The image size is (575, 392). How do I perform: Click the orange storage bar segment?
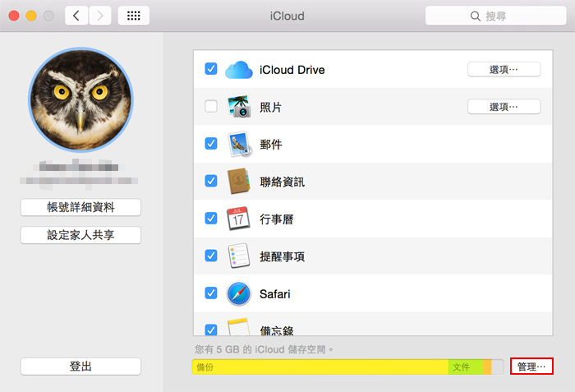click(x=487, y=367)
